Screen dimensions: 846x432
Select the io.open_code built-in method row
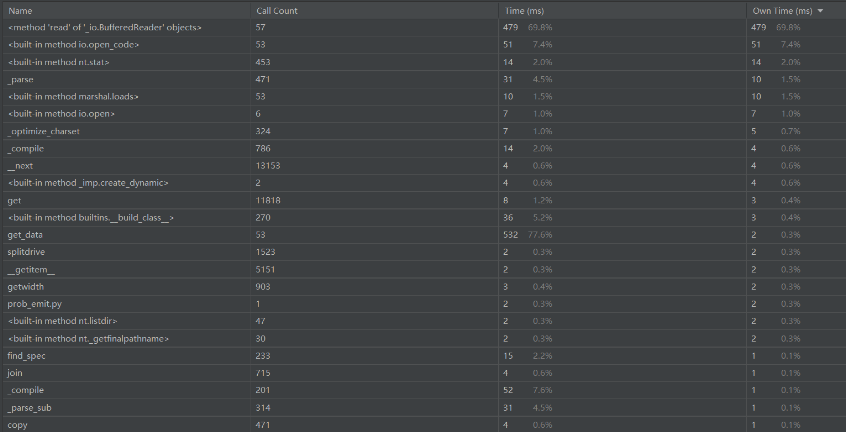tap(423, 44)
